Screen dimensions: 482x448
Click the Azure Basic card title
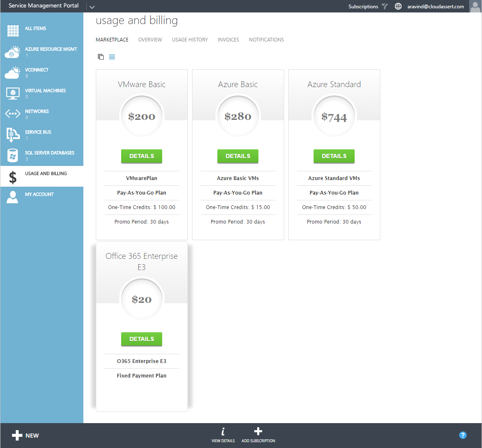coord(238,84)
